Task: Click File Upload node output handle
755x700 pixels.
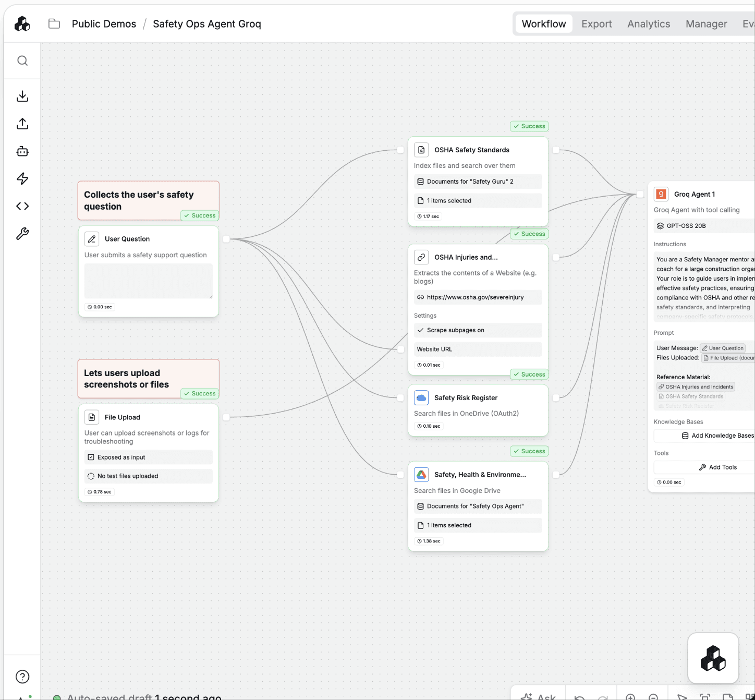Action: 226,417
